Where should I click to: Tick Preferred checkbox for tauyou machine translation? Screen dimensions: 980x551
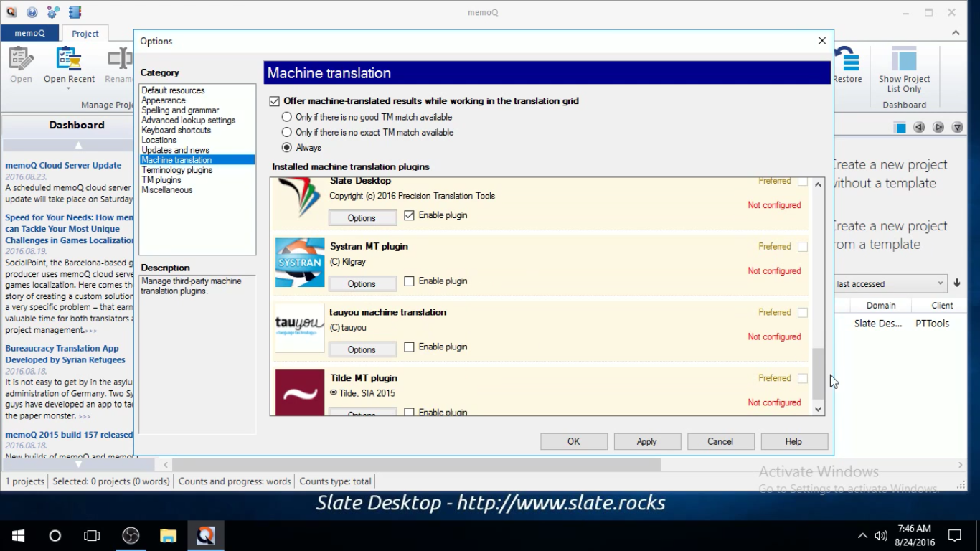pos(802,313)
